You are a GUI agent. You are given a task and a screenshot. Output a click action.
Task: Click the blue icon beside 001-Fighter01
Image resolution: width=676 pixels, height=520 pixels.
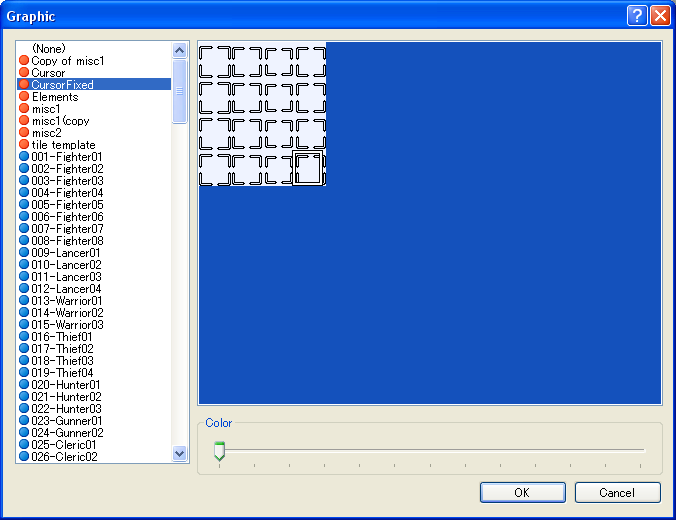pos(24,157)
